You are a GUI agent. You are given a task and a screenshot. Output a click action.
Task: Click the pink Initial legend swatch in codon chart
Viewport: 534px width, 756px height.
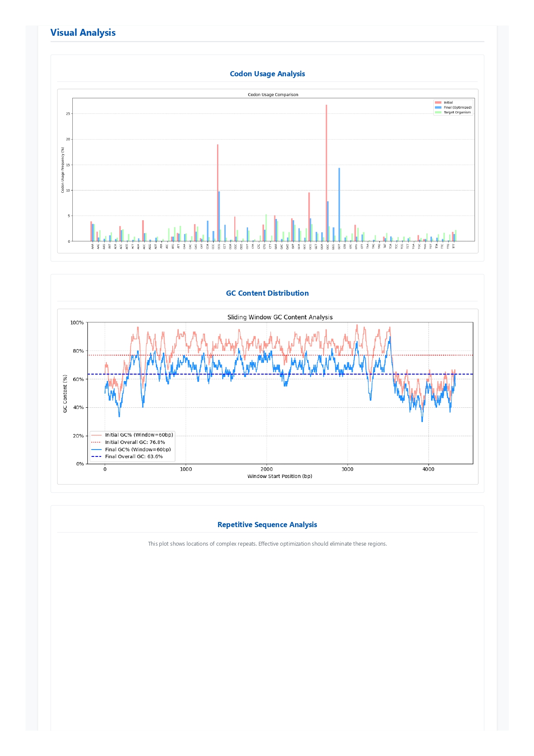coord(438,103)
